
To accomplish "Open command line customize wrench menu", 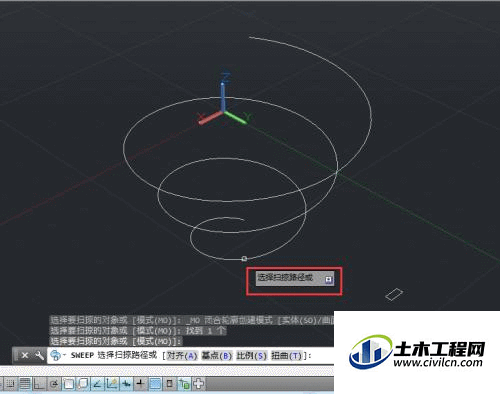I will pos(39,355).
